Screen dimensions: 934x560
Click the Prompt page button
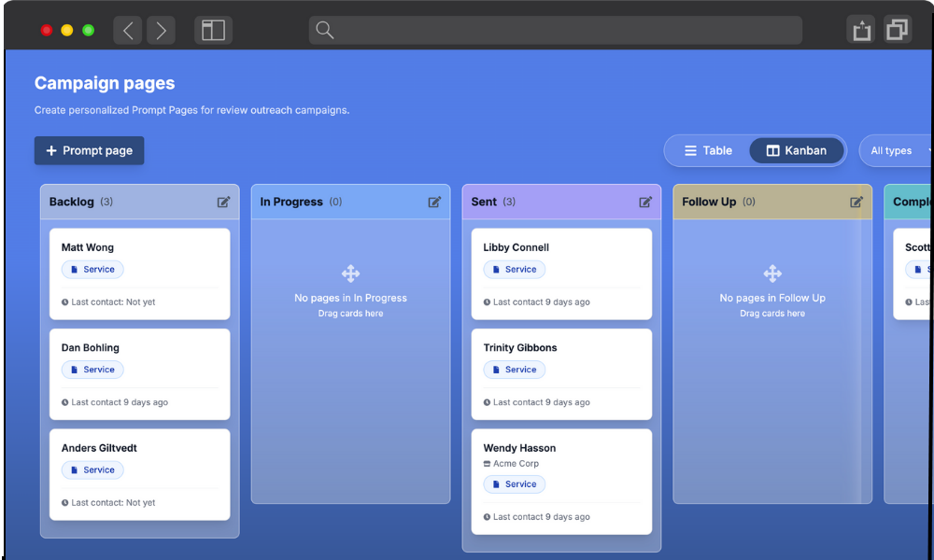pos(89,150)
